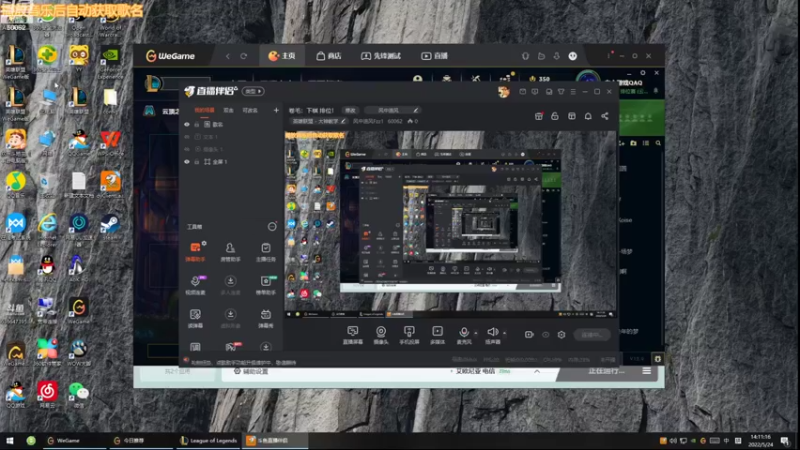Open 网易云 music desktop shortcut
Image resolution: width=800 pixels, height=450 pixels.
click(x=47, y=394)
